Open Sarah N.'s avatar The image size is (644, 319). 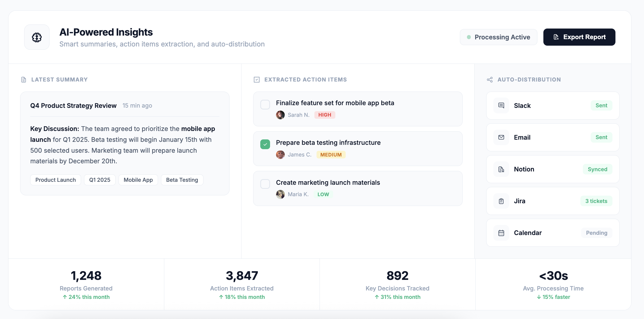[280, 115]
